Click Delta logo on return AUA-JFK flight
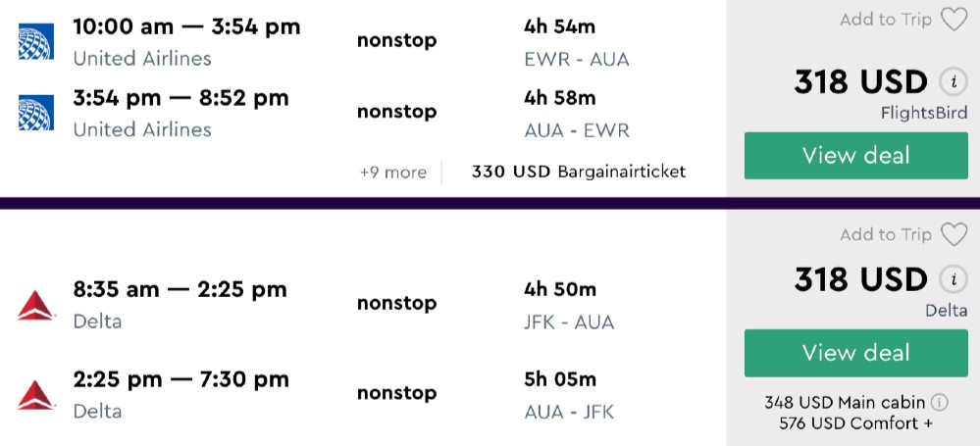Screen dimensions: 980x446 35,394
